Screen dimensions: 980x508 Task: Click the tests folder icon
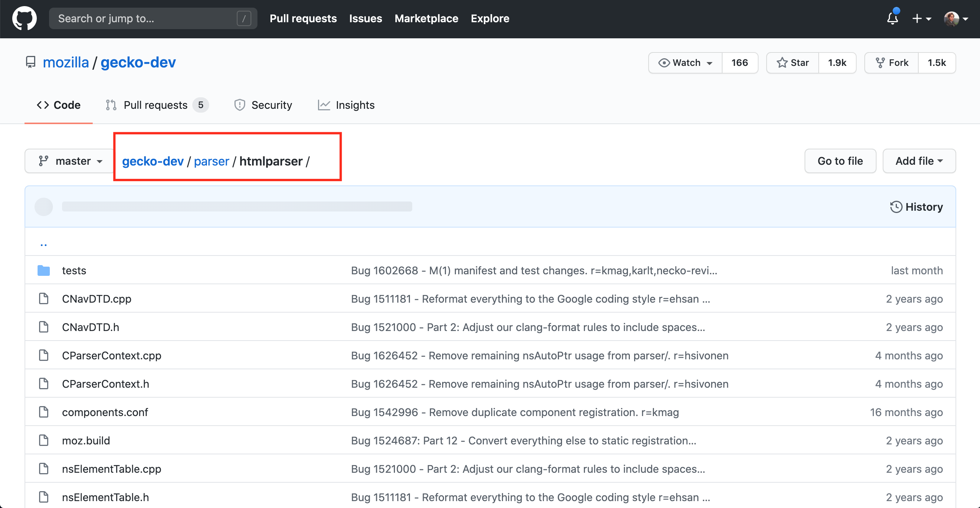pyautogui.click(x=44, y=270)
